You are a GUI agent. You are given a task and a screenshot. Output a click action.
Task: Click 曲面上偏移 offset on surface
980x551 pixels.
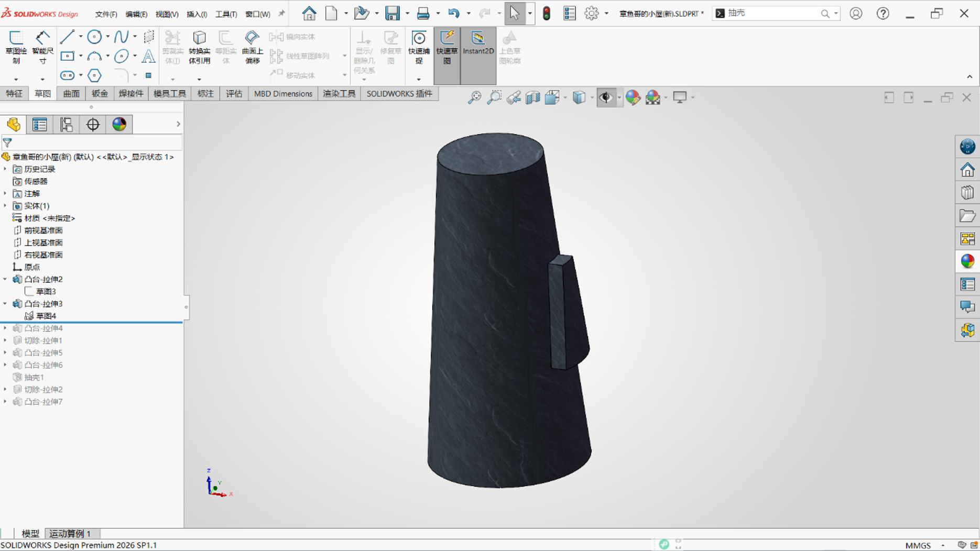pos(252,47)
